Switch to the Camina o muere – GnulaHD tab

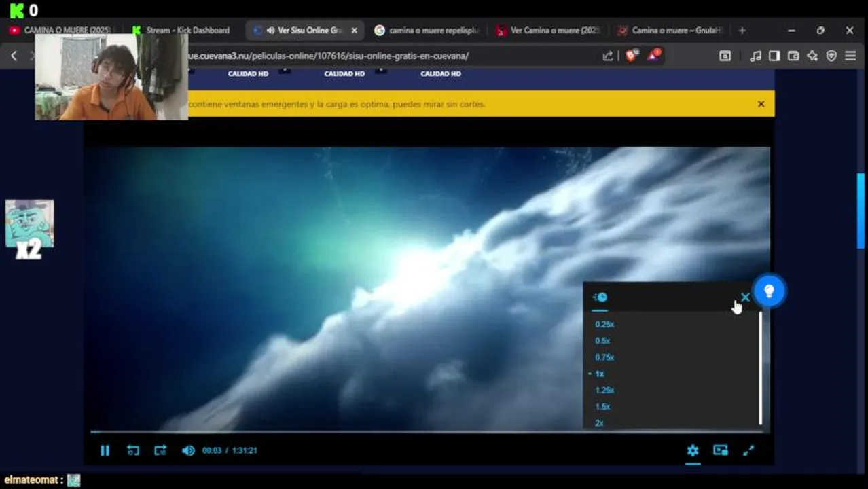coord(670,31)
